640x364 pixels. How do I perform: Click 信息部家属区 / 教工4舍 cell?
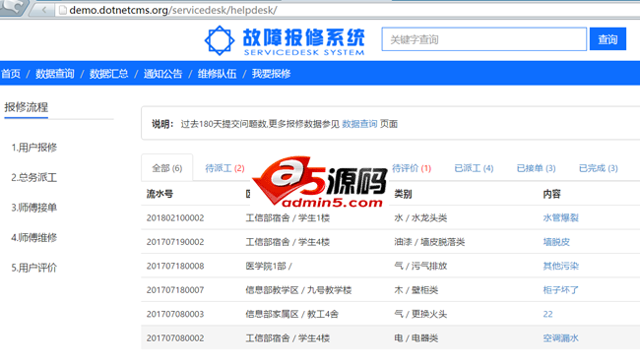[292, 314]
